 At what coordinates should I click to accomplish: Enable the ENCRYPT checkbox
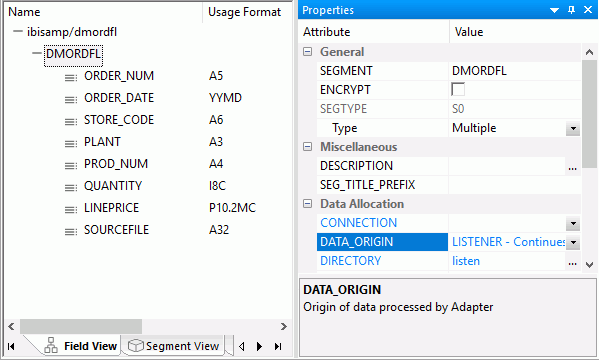(458, 89)
